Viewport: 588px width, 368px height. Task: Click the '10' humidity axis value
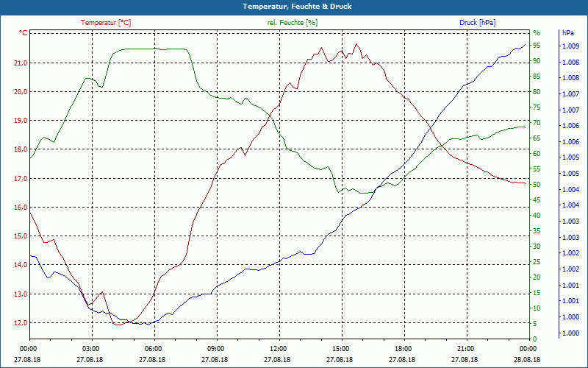tap(537, 308)
